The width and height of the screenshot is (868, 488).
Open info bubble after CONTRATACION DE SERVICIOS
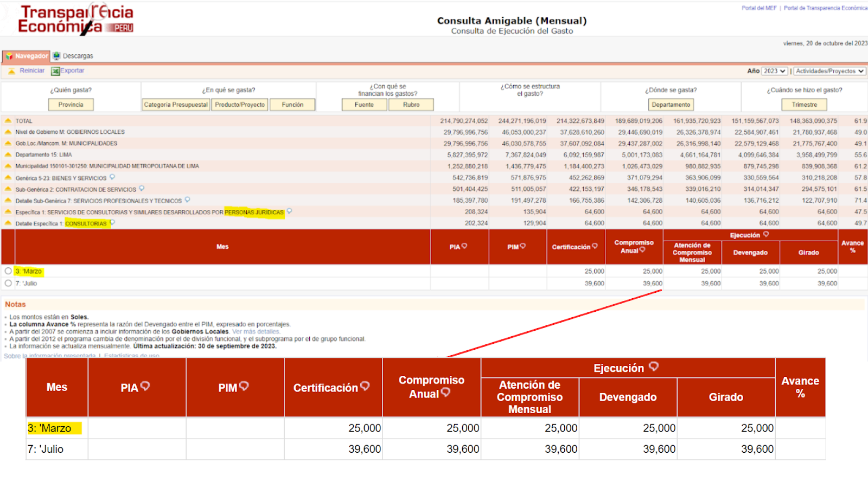coord(142,189)
